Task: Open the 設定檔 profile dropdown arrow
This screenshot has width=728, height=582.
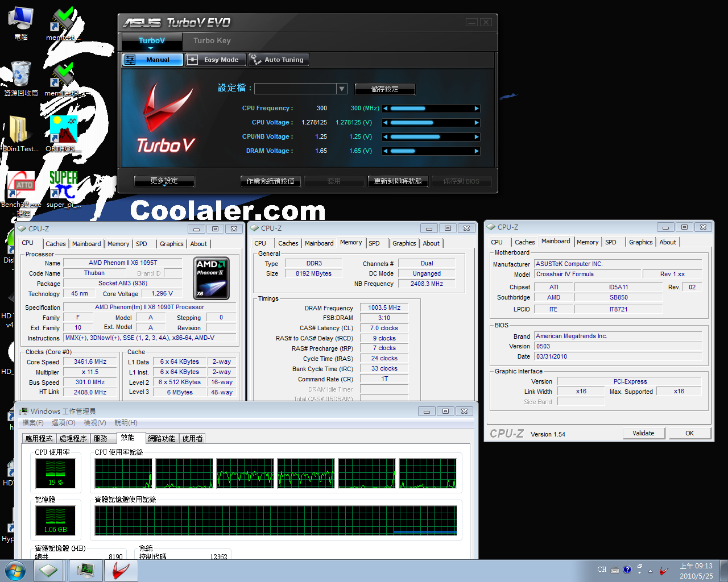Action: click(x=342, y=89)
